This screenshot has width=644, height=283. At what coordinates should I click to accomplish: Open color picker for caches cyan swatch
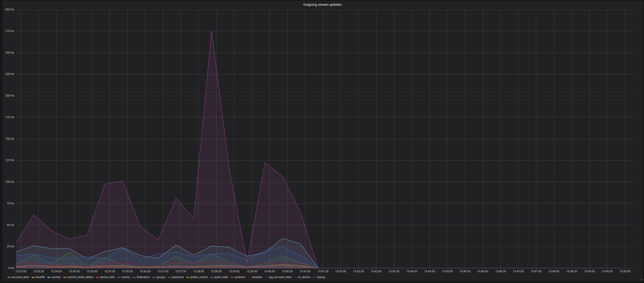pyautogui.click(x=49, y=277)
